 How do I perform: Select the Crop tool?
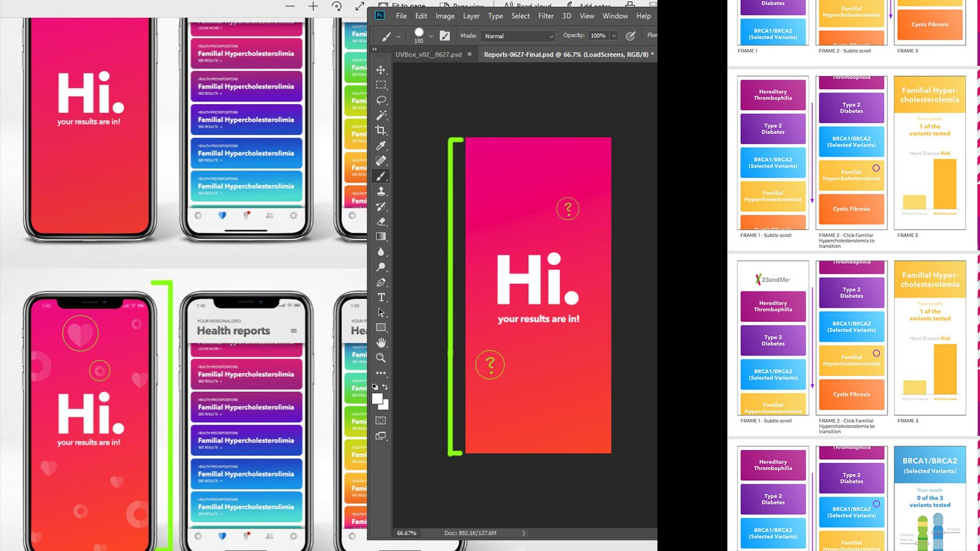tap(381, 130)
